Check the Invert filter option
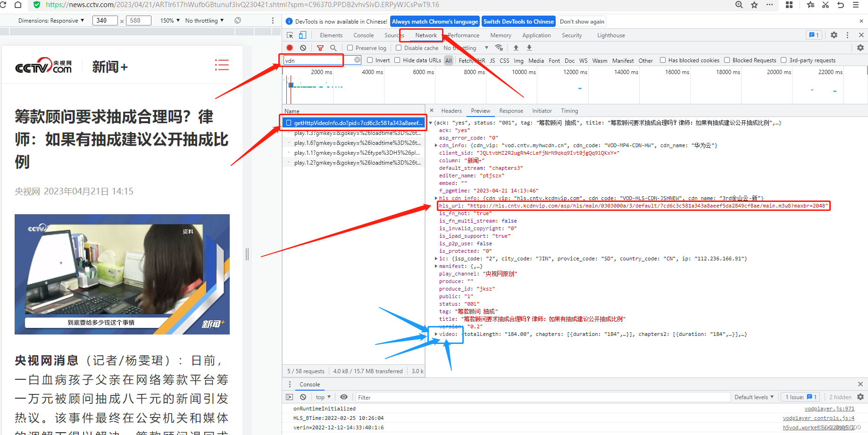 click(370, 60)
